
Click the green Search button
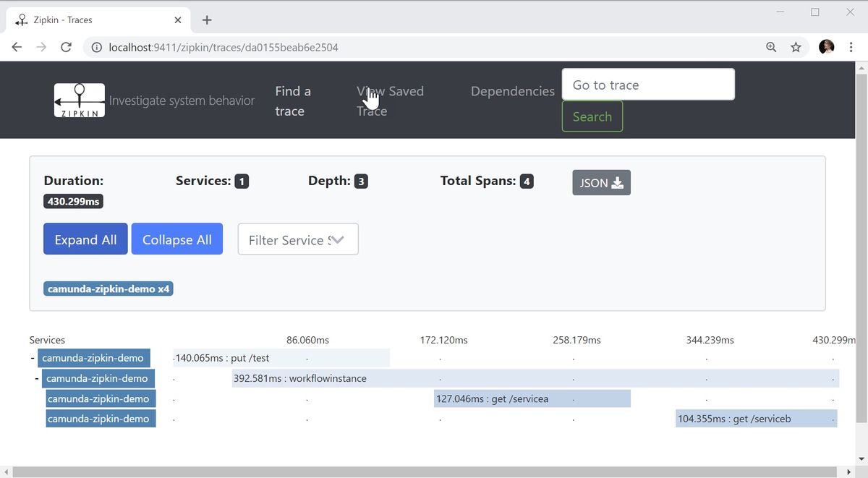592,116
